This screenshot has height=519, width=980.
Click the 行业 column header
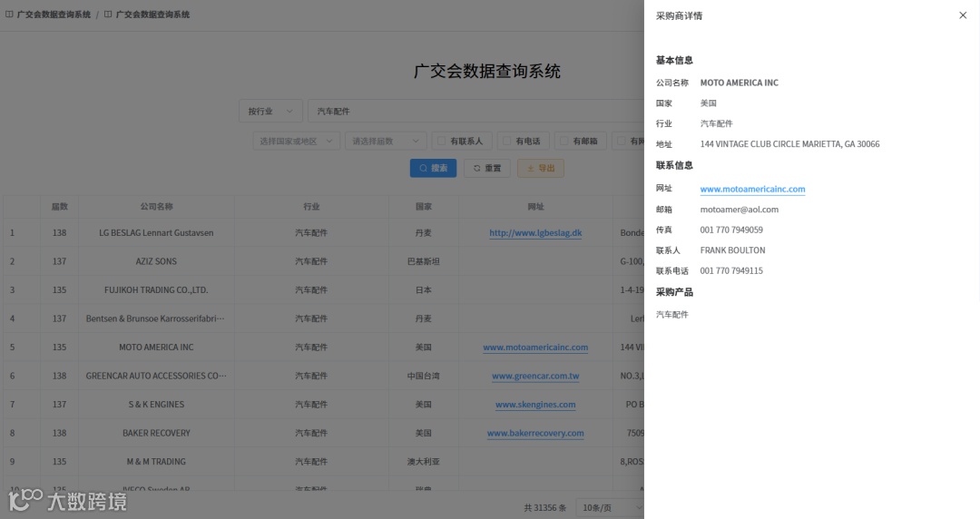click(x=311, y=206)
